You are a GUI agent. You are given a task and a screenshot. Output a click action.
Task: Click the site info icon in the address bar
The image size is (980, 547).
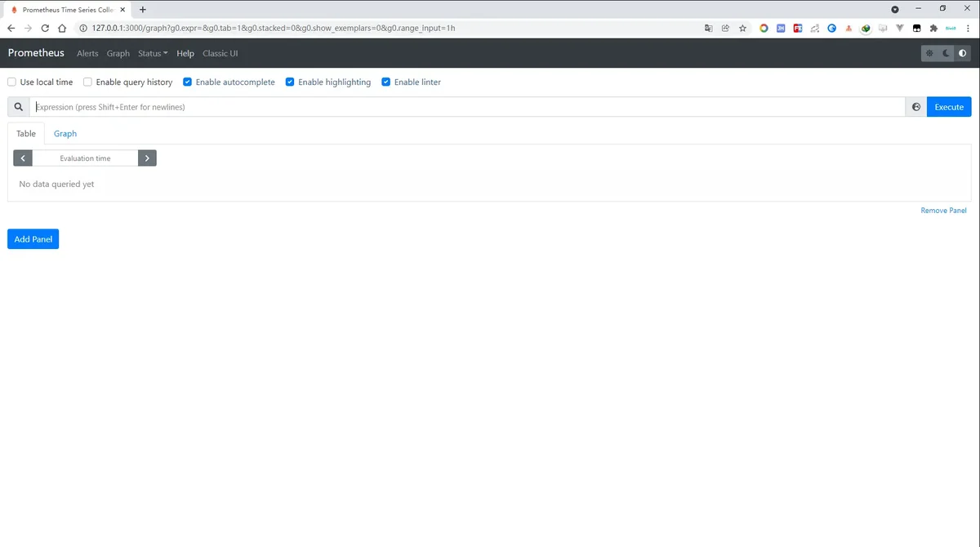click(x=83, y=28)
